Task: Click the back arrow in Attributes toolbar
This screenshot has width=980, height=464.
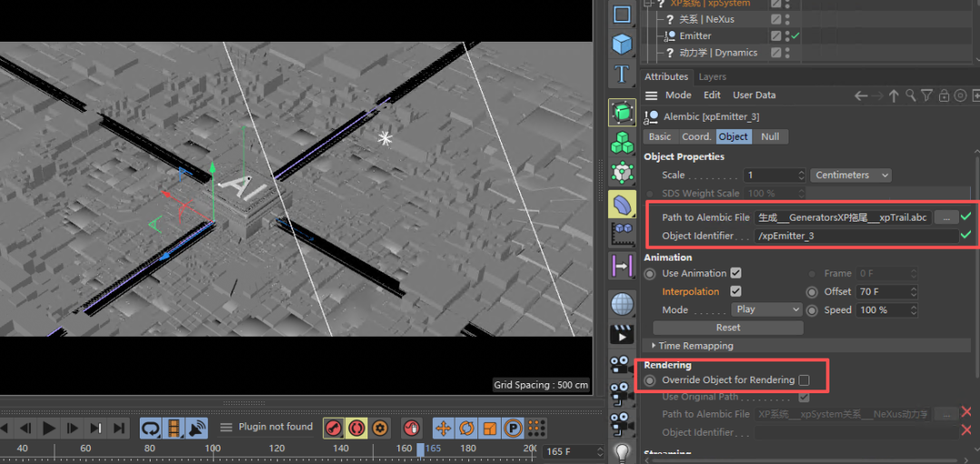Action: click(861, 95)
